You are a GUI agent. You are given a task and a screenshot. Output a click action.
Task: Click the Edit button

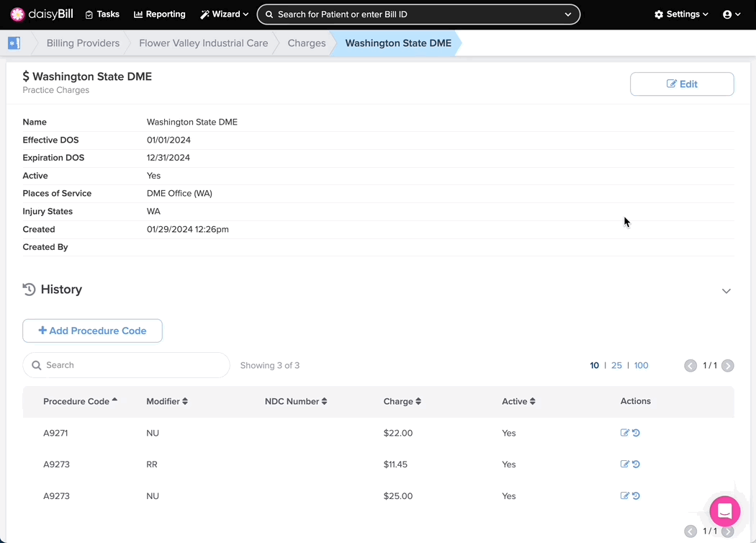(x=682, y=84)
